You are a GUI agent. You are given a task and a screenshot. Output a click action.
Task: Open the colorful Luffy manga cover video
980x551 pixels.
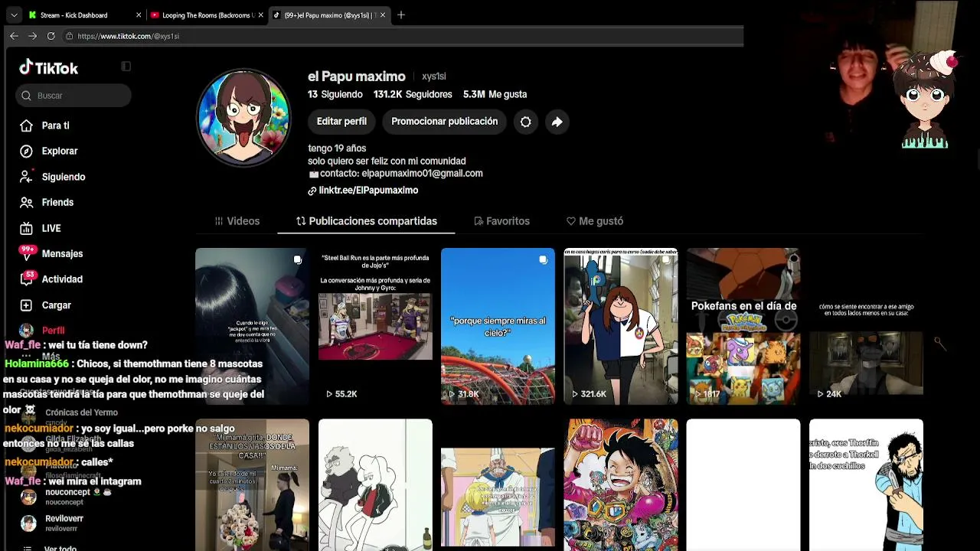(621, 485)
